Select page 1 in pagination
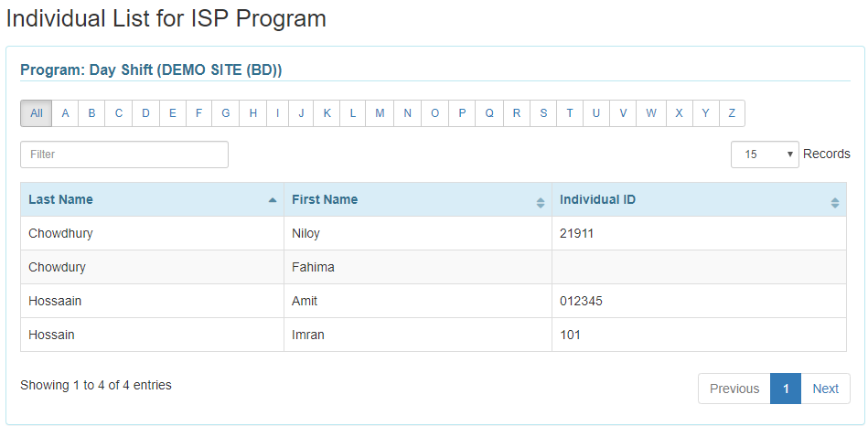 coord(786,389)
